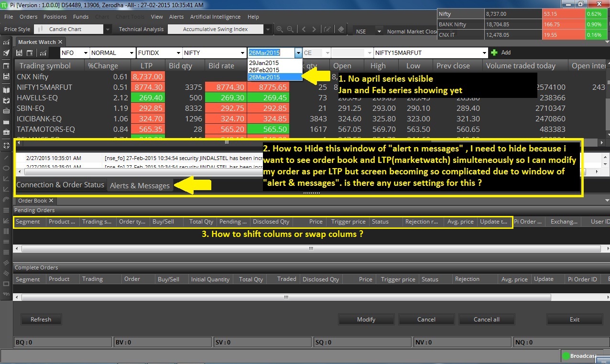This screenshot has width=610, height=364.
Task: Select the vertical parallel lines tool
Action: 6,231
